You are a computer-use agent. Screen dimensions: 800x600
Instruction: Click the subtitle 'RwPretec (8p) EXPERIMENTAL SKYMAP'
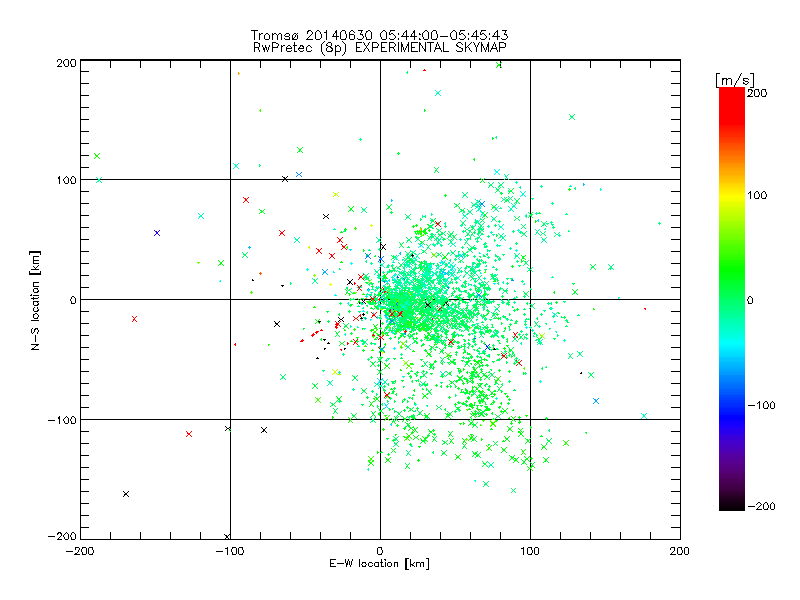[x=380, y=48]
